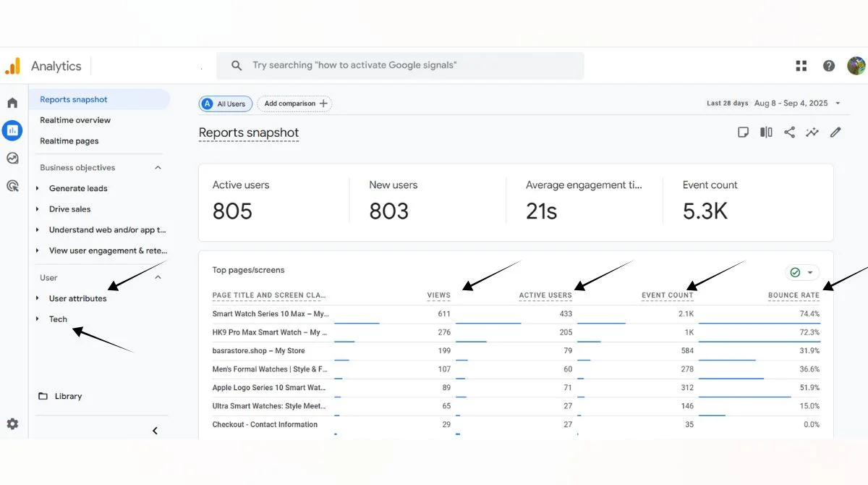Viewport: 868px width, 485px height.
Task: Open the account profile avatar
Action: [856, 66]
